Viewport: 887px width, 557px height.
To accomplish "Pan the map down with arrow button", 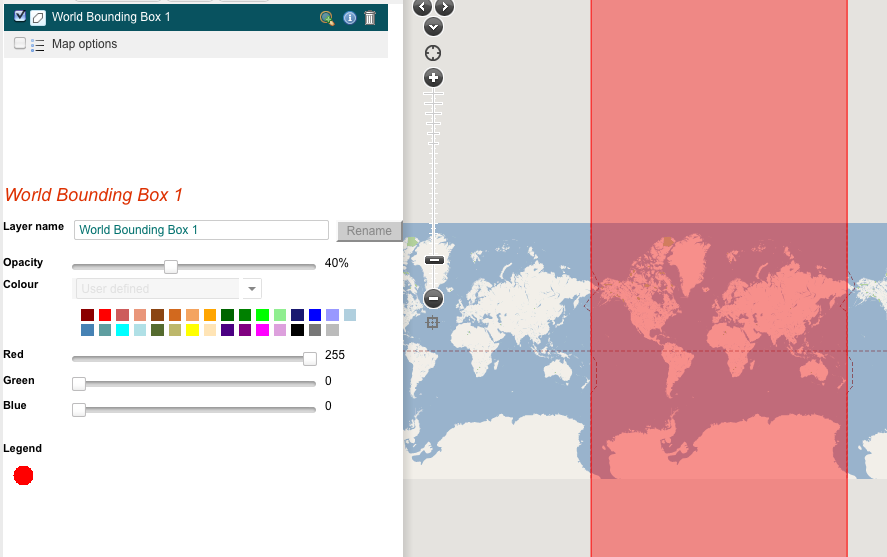I will pos(433,27).
